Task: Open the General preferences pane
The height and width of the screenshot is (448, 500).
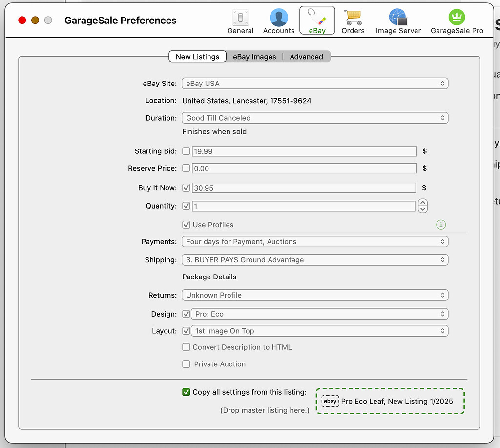Action: tap(240, 21)
